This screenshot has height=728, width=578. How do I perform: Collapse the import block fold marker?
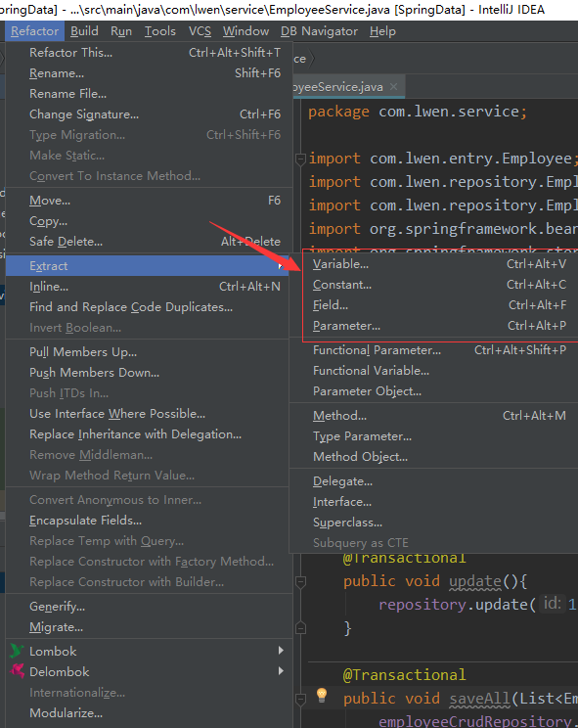[x=300, y=159]
